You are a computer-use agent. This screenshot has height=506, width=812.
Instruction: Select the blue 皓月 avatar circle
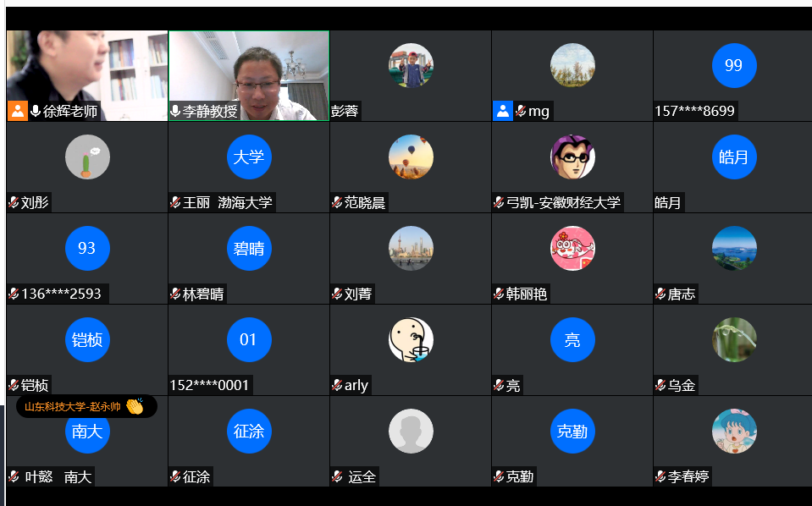pos(734,157)
